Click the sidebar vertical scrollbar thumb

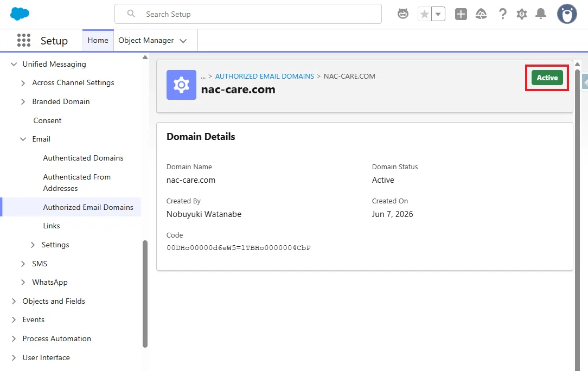tap(145, 294)
